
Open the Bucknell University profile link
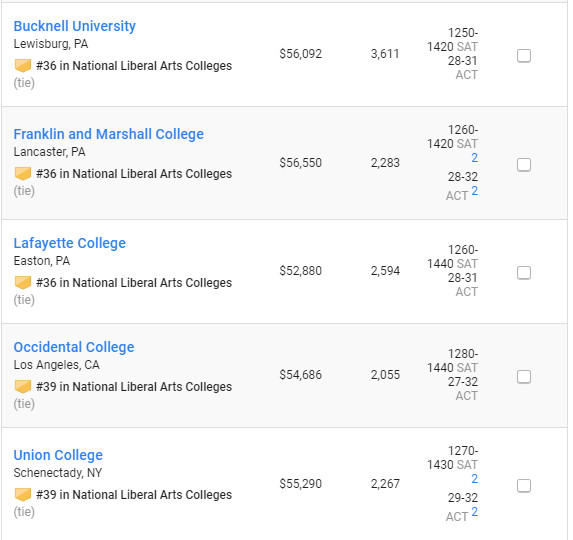tap(75, 26)
